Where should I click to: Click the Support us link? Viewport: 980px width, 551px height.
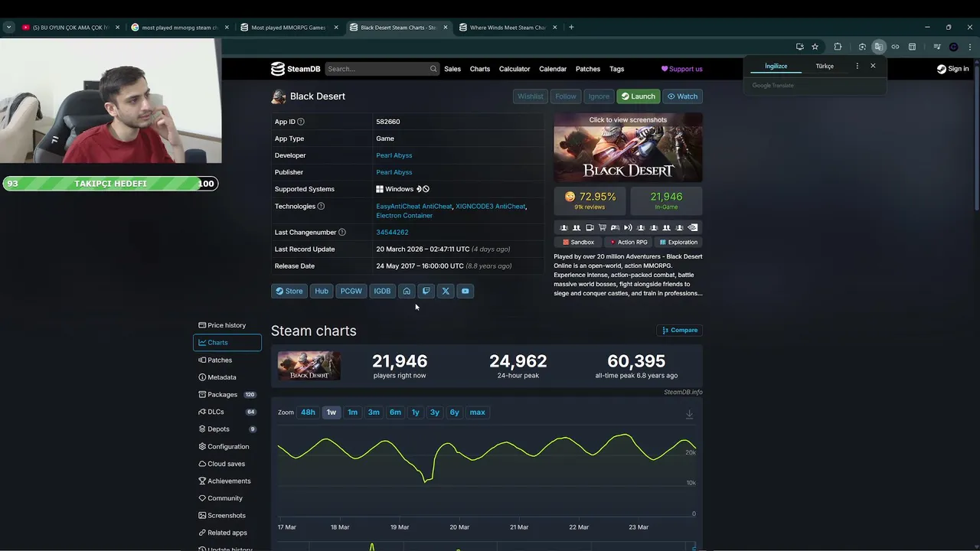tap(681, 69)
